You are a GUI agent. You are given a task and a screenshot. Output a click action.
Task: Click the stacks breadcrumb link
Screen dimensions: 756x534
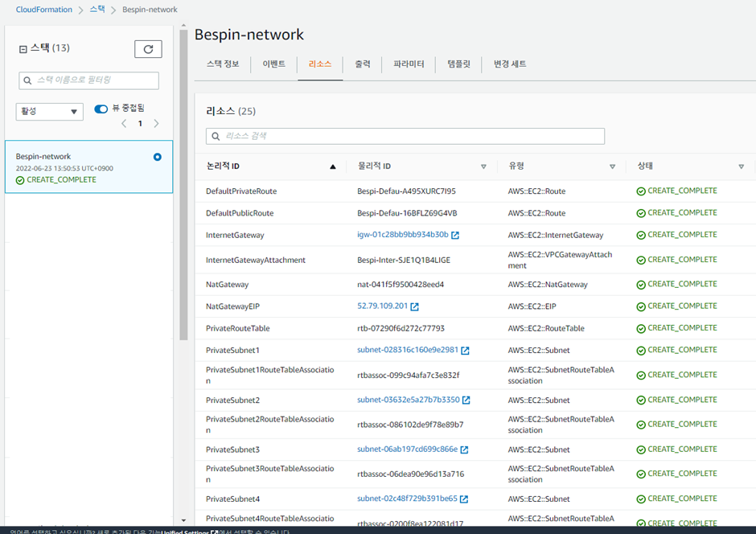[x=97, y=9]
